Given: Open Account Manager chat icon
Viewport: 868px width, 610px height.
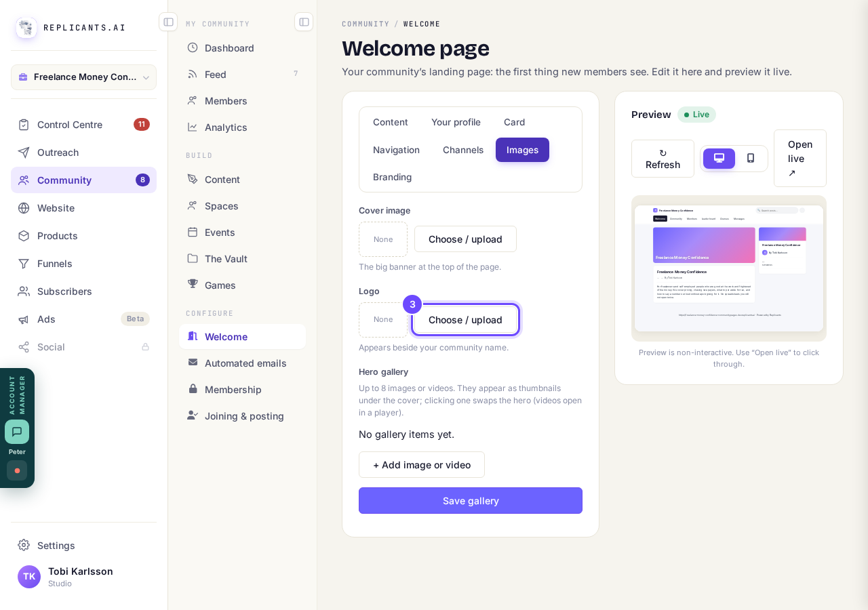Looking at the screenshot, I should [x=17, y=432].
